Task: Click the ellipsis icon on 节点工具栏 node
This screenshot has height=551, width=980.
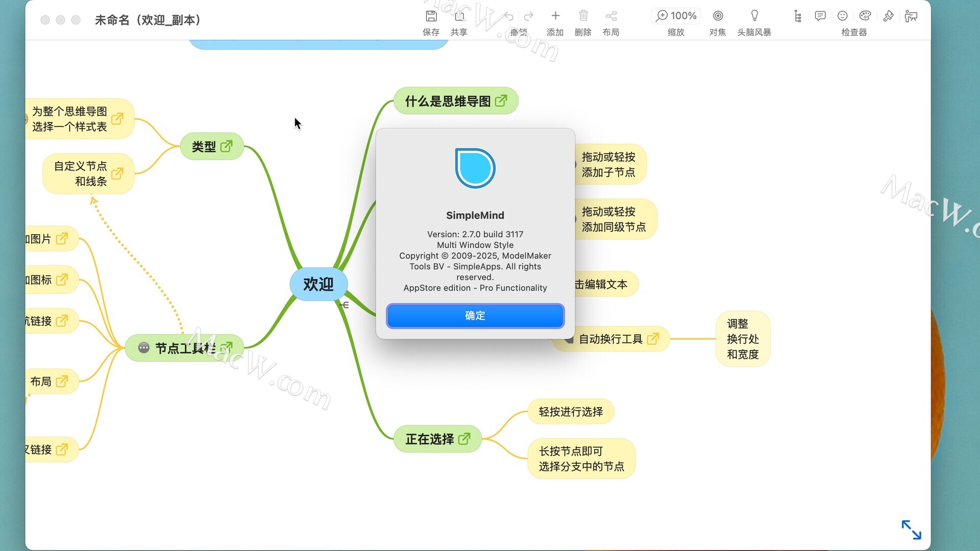Action: pos(144,348)
